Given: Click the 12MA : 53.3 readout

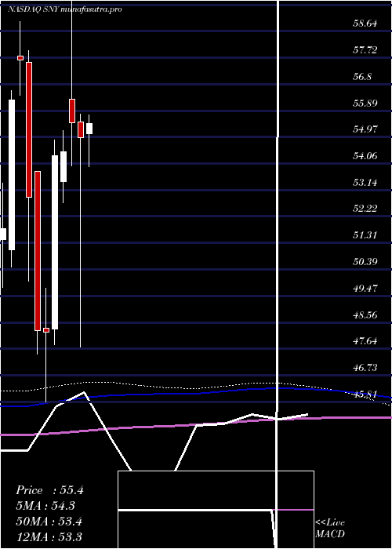Looking at the screenshot, I should pyautogui.click(x=49, y=536).
